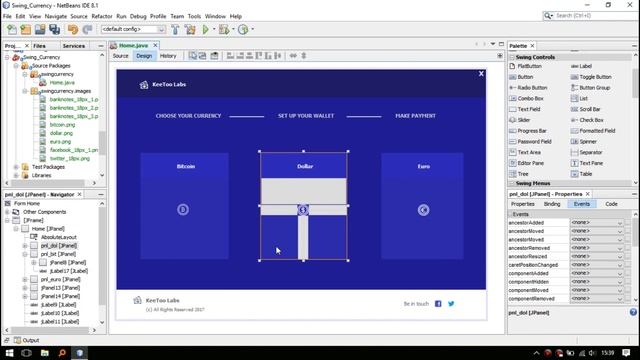The image size is (640, 360).
Task: Open the Tools menu
Action: [x=194, y=16]
